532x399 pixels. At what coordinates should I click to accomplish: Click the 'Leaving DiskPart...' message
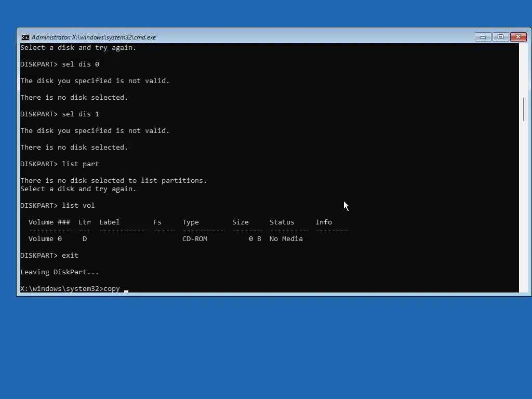point(60,272)
